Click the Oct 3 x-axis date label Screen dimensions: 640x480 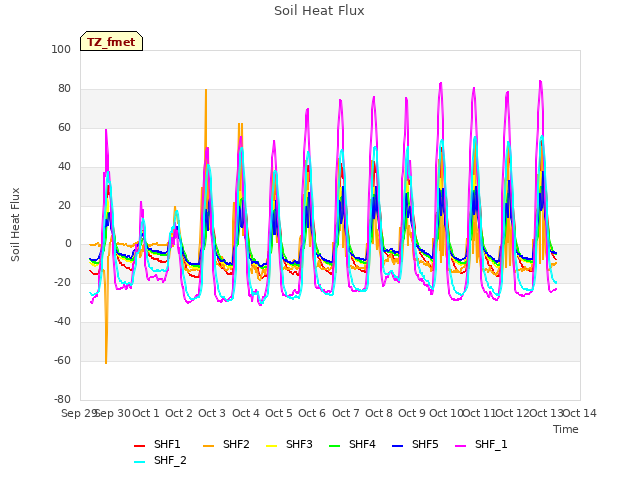click(x=212, y=413)
